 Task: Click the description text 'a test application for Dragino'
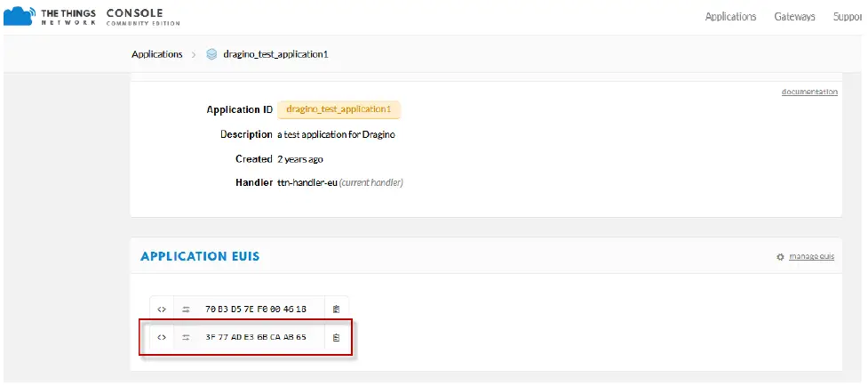coord(336,134)
